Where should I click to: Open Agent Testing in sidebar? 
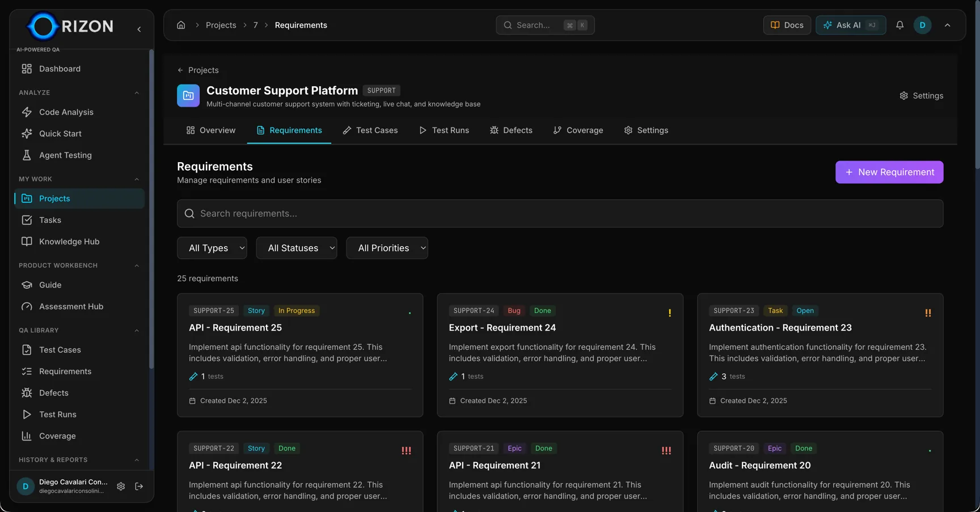pyautogui.click(x=65, y=155)
